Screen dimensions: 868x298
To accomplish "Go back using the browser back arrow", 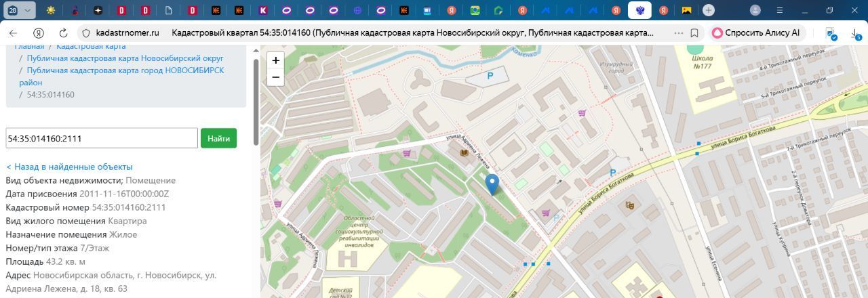I will (x=14, y=33).
